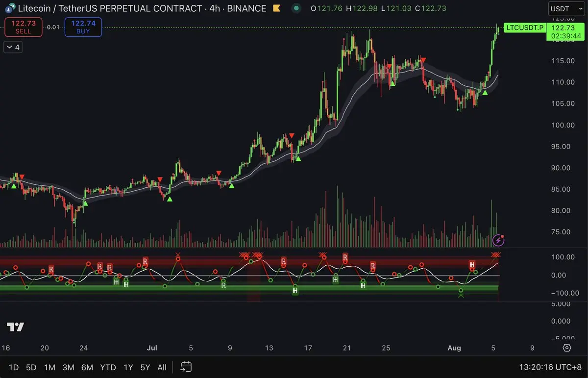The height and width of the screenshot is (378, 588).
Task: Select the 1Y date range
Action: [128, 367]
